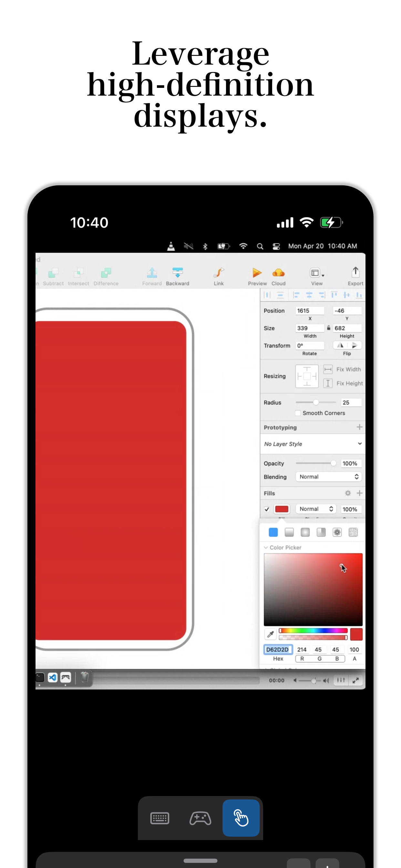Viewport: 401px width, 868px height.
Task: Click the red fill color swatch
Action: click(282, 509)
